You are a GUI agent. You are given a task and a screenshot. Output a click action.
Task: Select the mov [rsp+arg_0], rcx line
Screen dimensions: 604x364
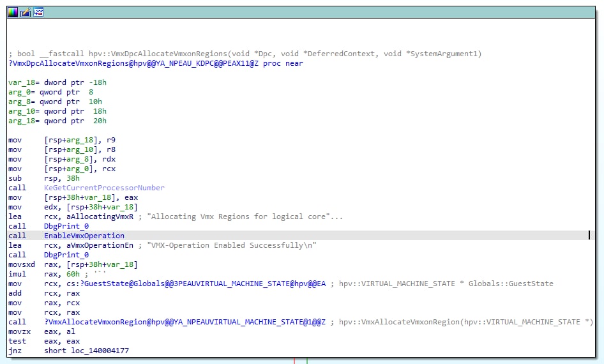pyautogui.click(x=62, y=169)
